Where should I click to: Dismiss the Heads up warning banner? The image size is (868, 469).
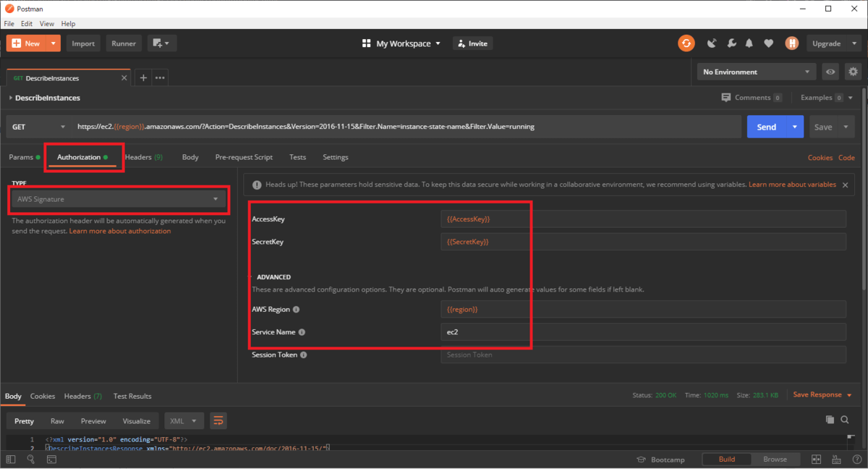point(846,185)
